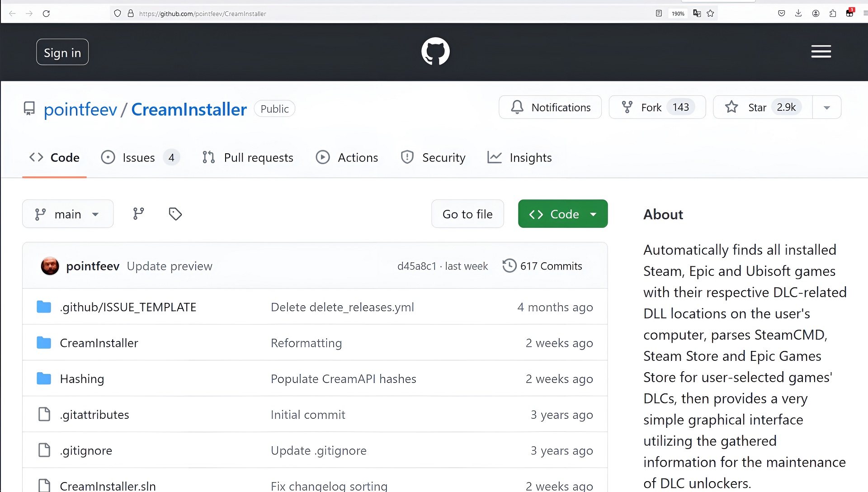This screenshot has height=492, width=868.
Task: Bookmark page with star icon
Action: [x=710, y=14]
